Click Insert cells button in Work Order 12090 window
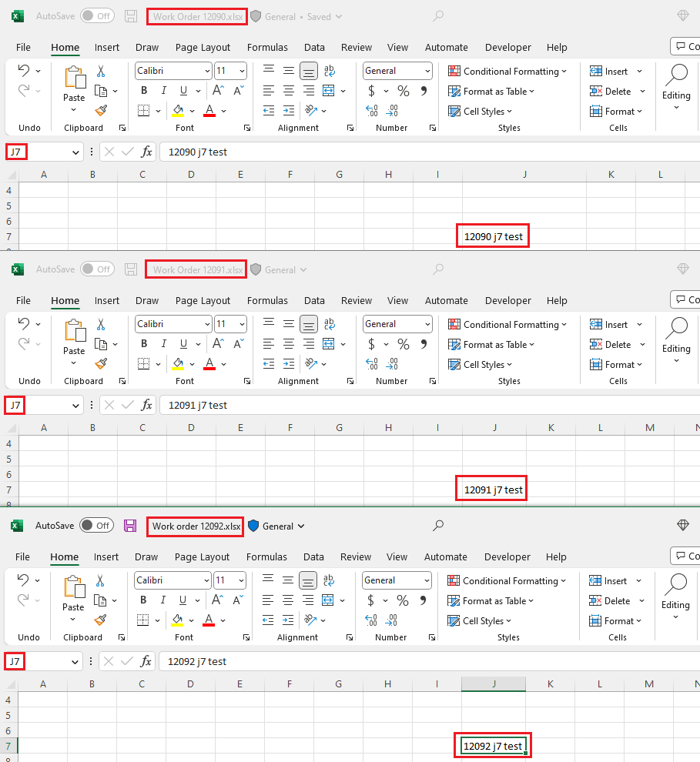The width and height of the screenshot is (700, 762). click(x=608, y=72)
